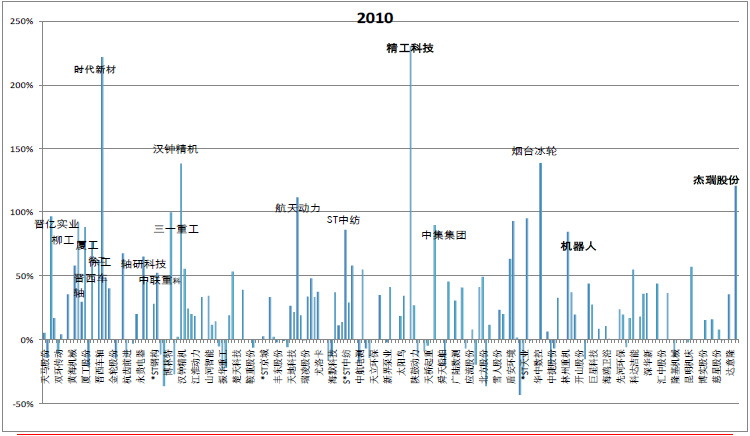Click the ST中纺 data label above the bar

pos(343,220)
